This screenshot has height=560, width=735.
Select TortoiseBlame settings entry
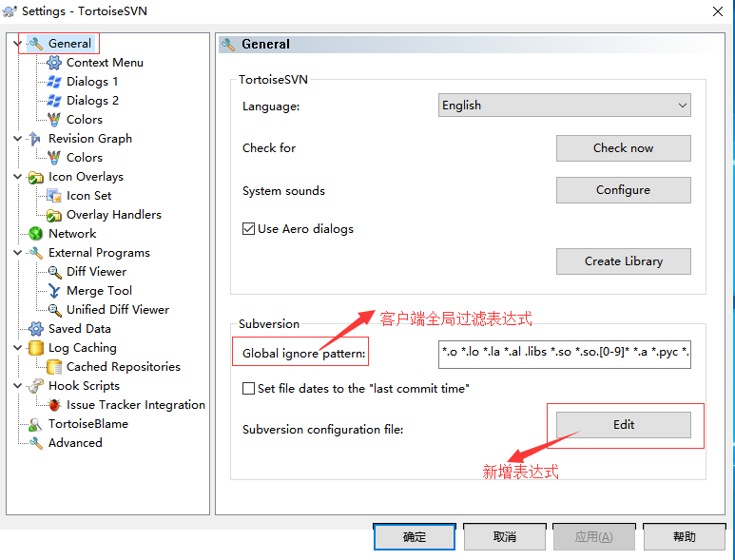(x=88, y=424)
